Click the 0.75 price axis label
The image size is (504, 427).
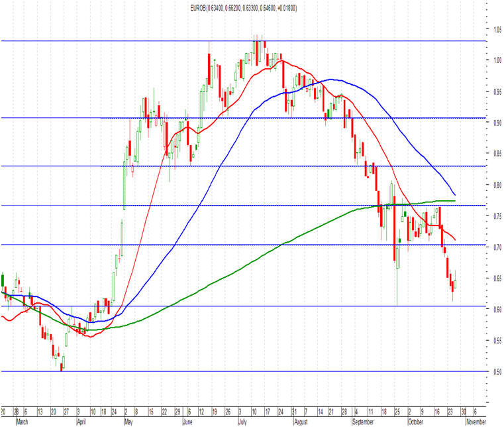(x=497, y=216)
